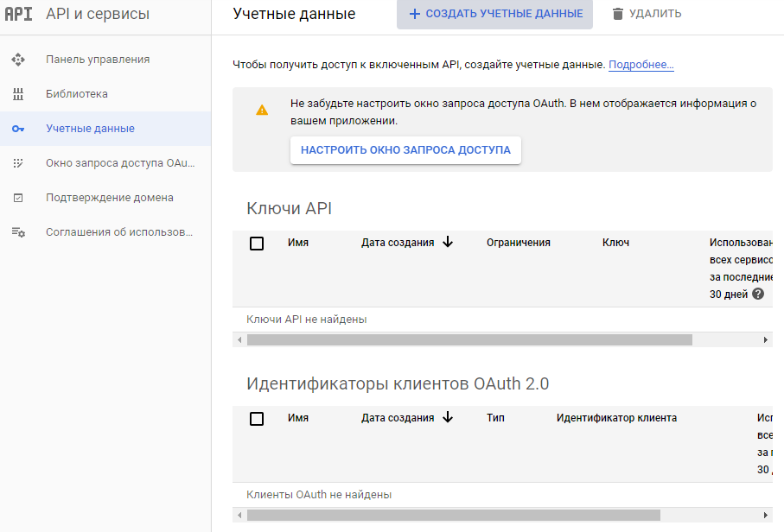Viewport: 784px width, 532px height.
Task: Click the trash icon beside УДАЛИТЬ
Action: click(x=617, y=14)
